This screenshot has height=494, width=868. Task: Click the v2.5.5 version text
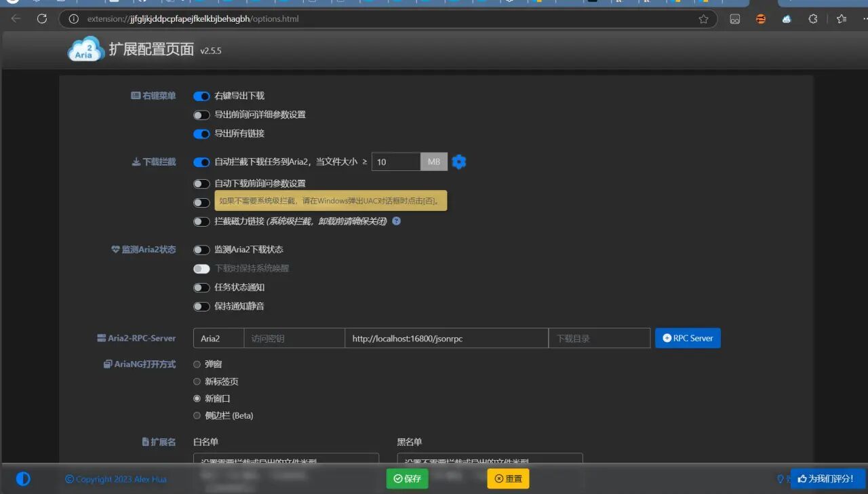(211, 51)
